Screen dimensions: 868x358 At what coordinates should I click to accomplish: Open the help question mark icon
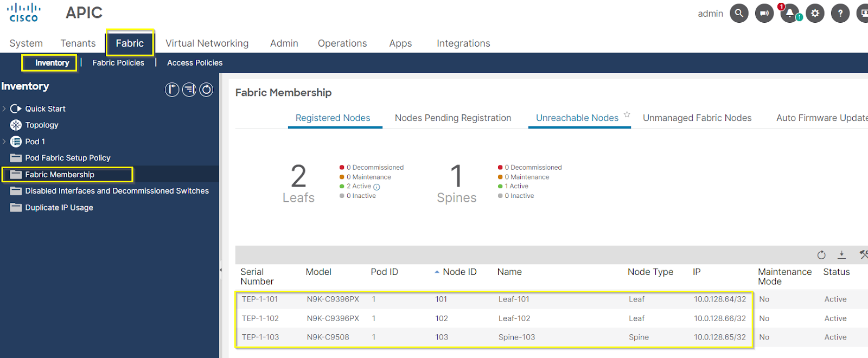(x=840, y=13)
